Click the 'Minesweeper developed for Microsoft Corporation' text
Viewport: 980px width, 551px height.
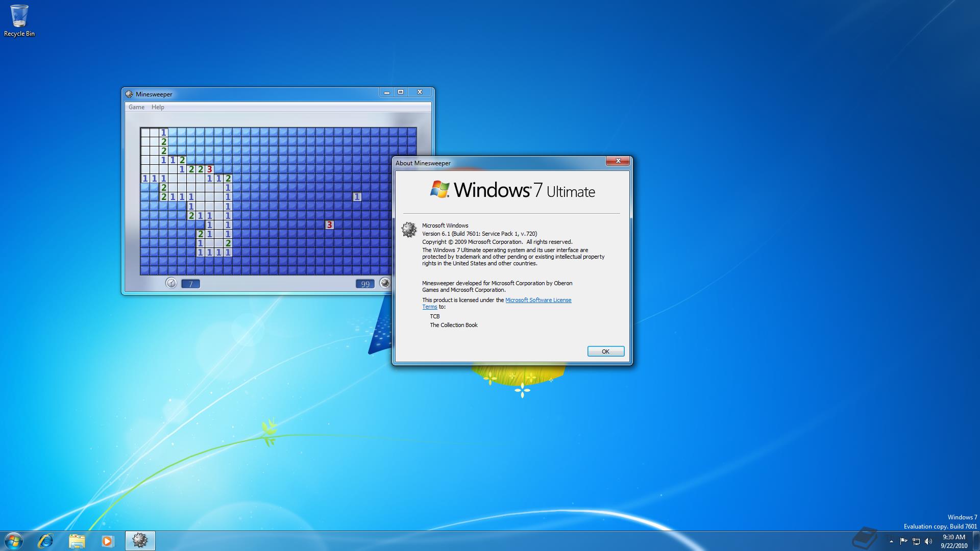pos(497,286)
